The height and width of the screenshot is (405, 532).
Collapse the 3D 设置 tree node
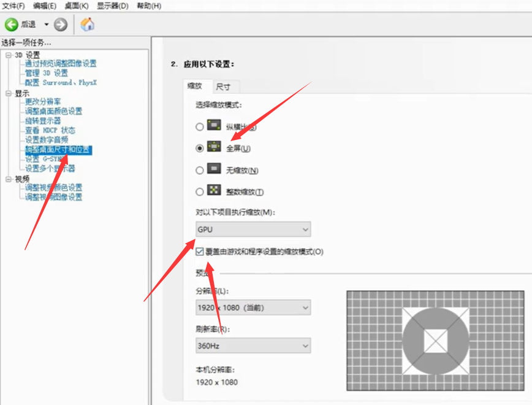9,55
